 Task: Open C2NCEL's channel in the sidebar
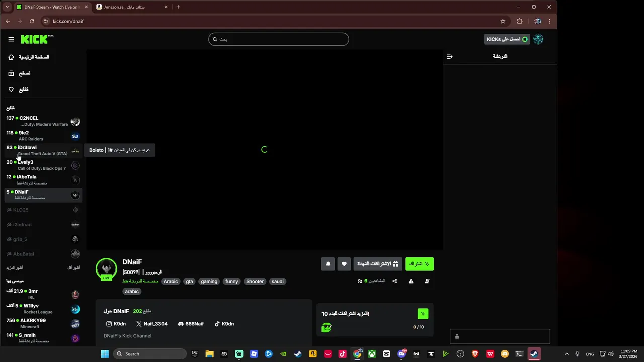coord(43,121)
